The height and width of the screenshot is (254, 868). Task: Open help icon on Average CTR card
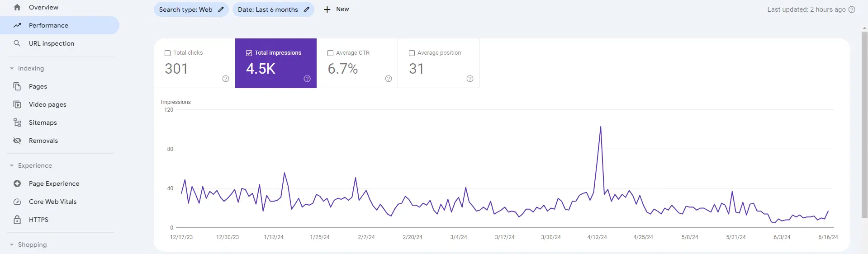(389, 79)
